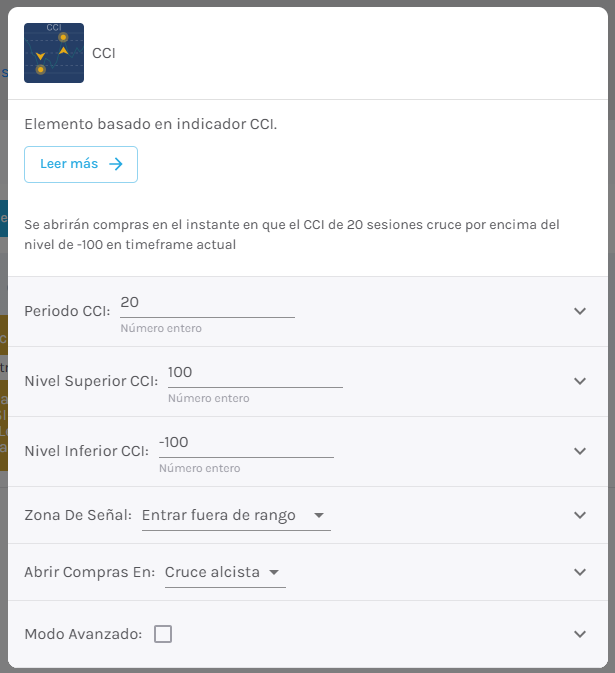The height and width of the screenshot is (673, 615).
Task: Click the arrow icon in Leer más
Action: [116, 164]
